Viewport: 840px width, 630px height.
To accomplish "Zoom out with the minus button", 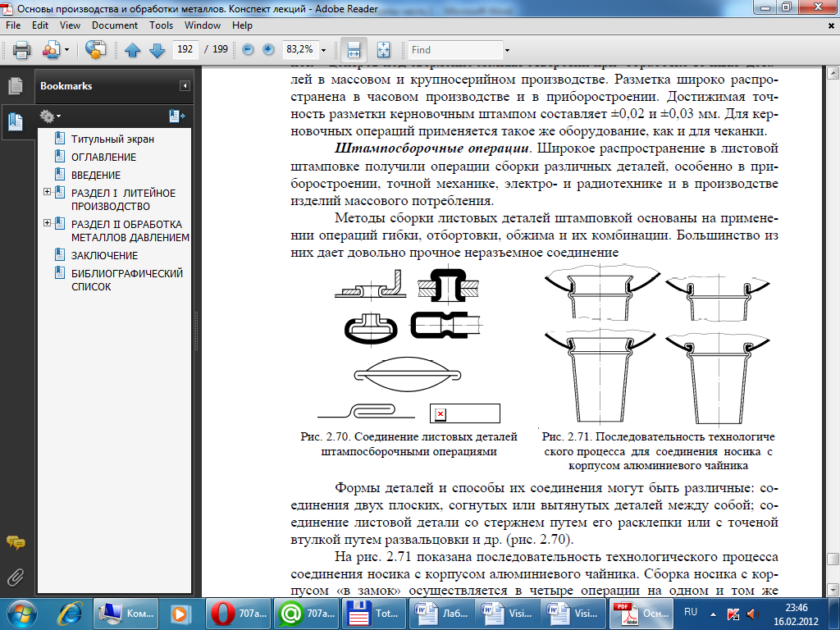I will (248, 50).
